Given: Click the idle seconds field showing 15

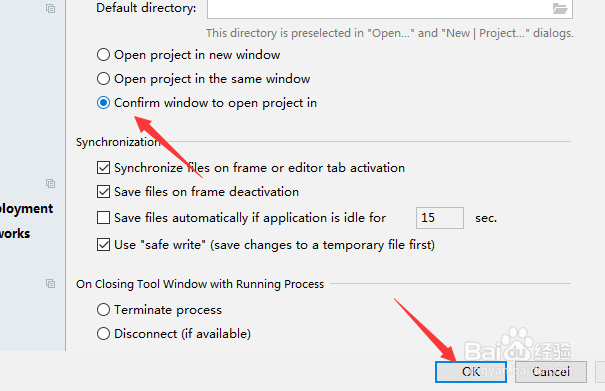Looking at the screenshot, I should [440, 218].
